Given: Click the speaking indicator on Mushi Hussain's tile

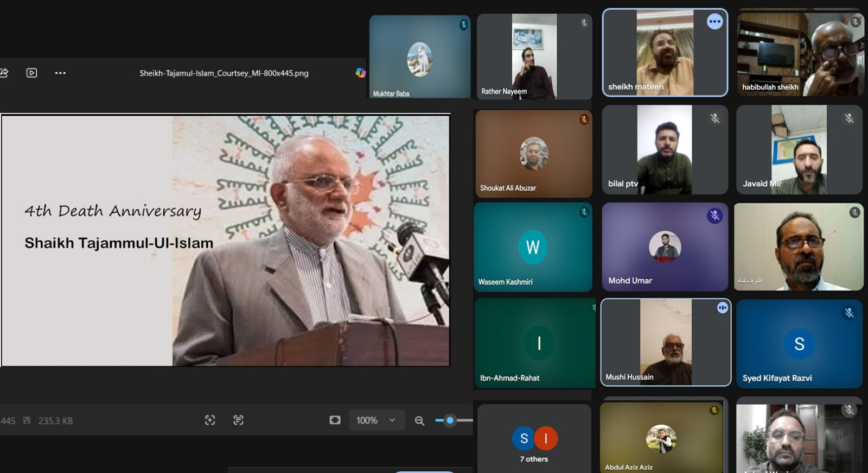Looking at the screenshot, I should (722, 308).
